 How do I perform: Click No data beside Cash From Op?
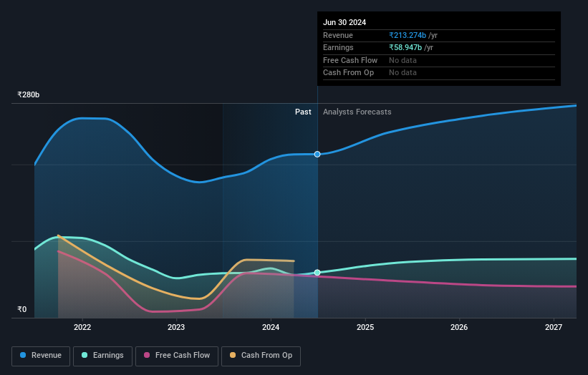point(403,73)
